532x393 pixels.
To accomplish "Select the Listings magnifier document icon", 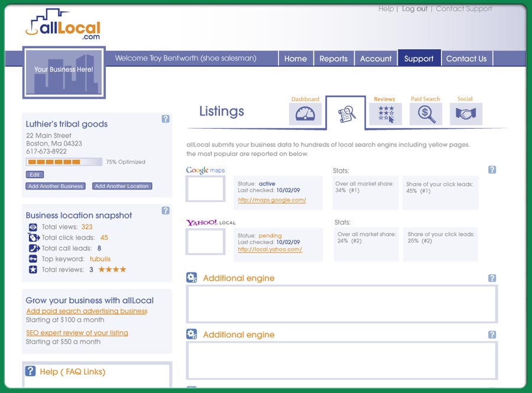I will [x=346, y=113].
